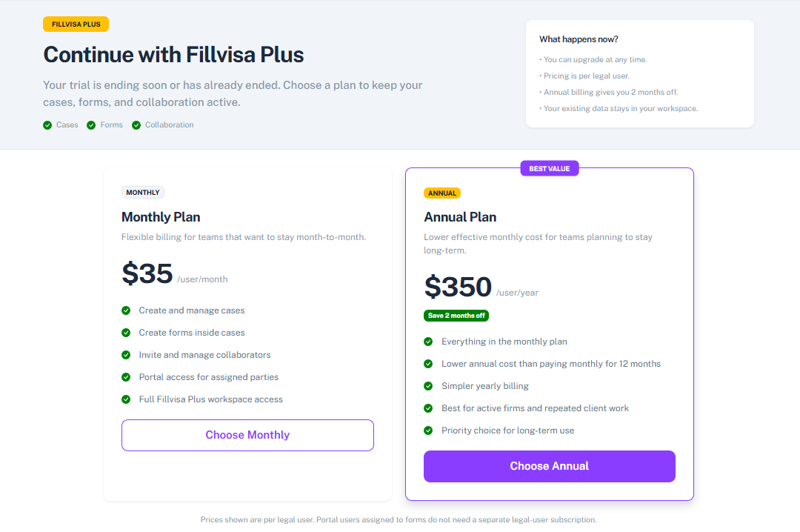Click check icon next to Create and manage cases
The image size is (800, 532).
126,310
